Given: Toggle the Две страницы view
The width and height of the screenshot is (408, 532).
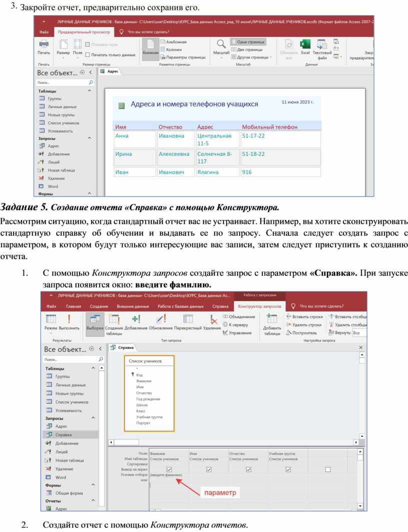Looking at the screenshot, I should point(247,49).
